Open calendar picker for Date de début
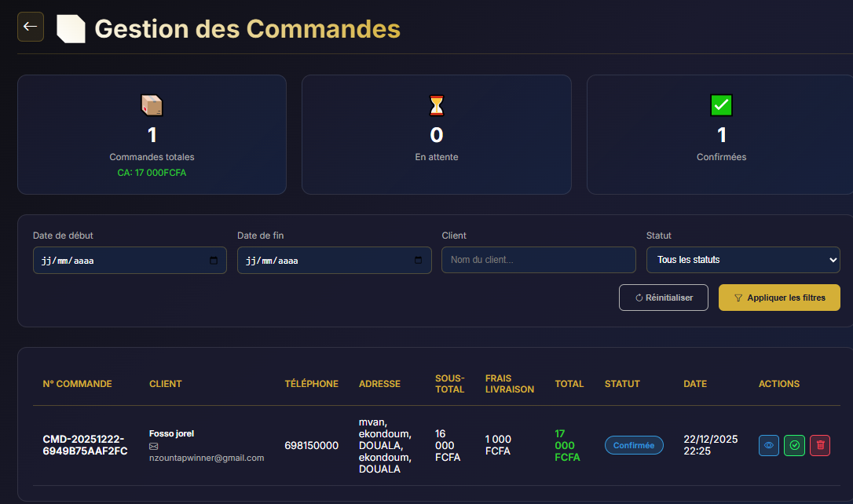The image size is (853, 504). click(214, 261)
